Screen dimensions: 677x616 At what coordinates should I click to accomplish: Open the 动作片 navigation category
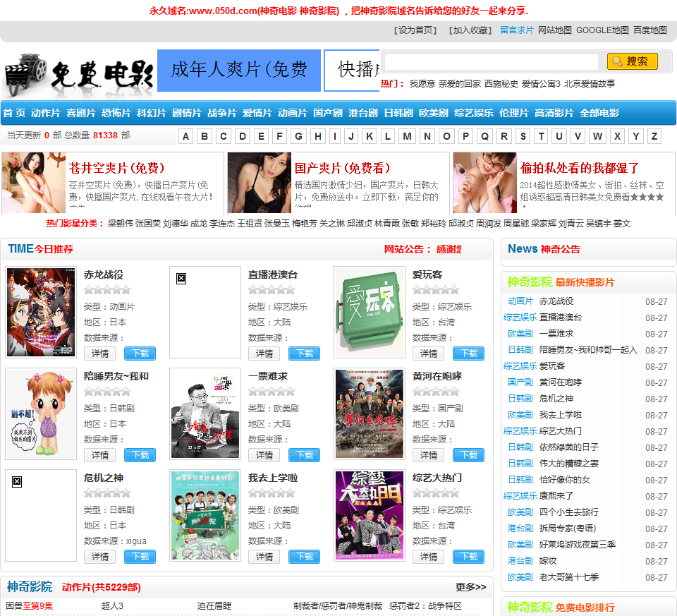45,113
